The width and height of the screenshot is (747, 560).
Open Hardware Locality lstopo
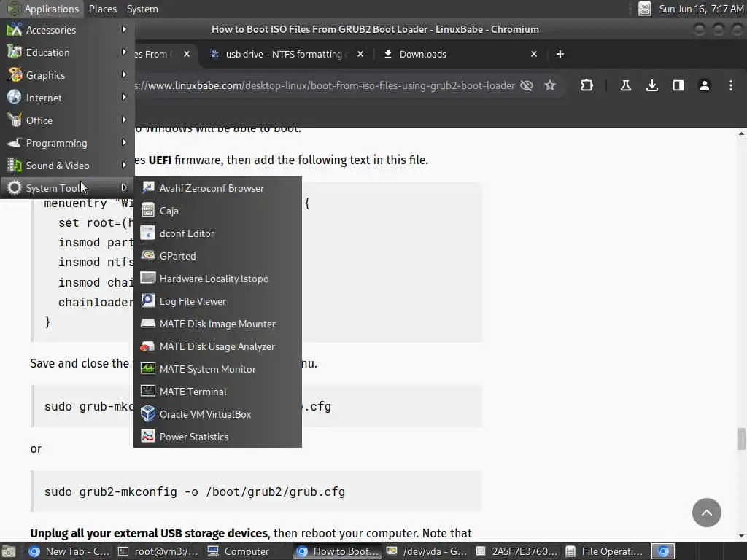coord(217,279)
